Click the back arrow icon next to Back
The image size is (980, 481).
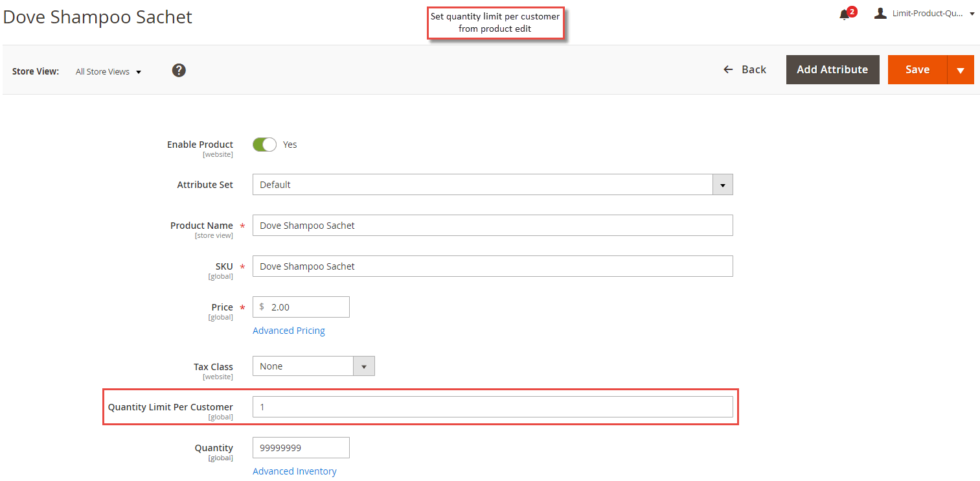(728, 69)
